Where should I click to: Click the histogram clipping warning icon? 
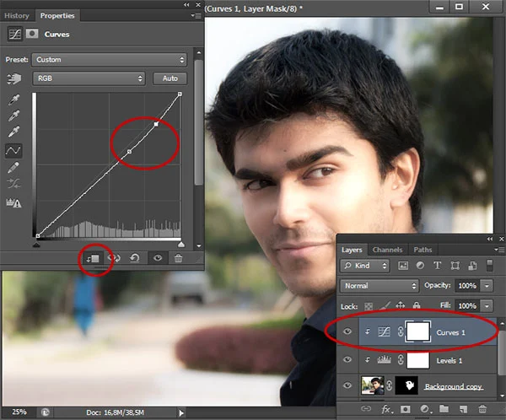click(x=13, y=202)
